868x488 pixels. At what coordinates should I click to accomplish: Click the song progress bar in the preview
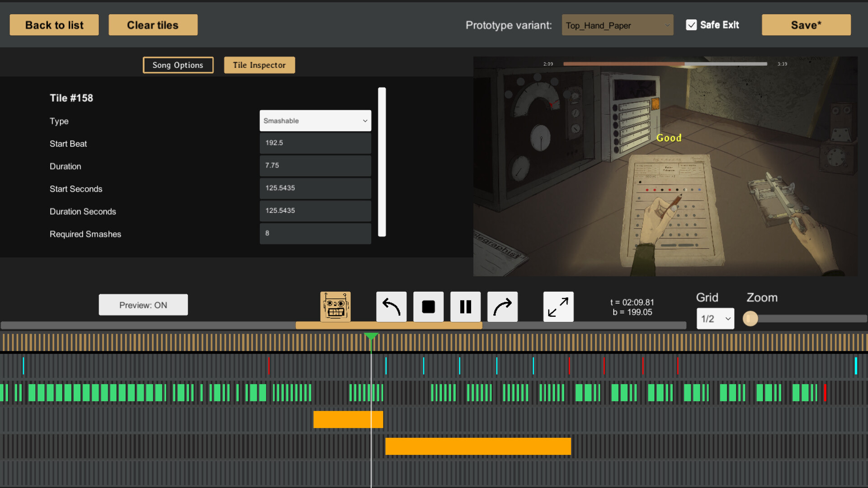(665, 64)
